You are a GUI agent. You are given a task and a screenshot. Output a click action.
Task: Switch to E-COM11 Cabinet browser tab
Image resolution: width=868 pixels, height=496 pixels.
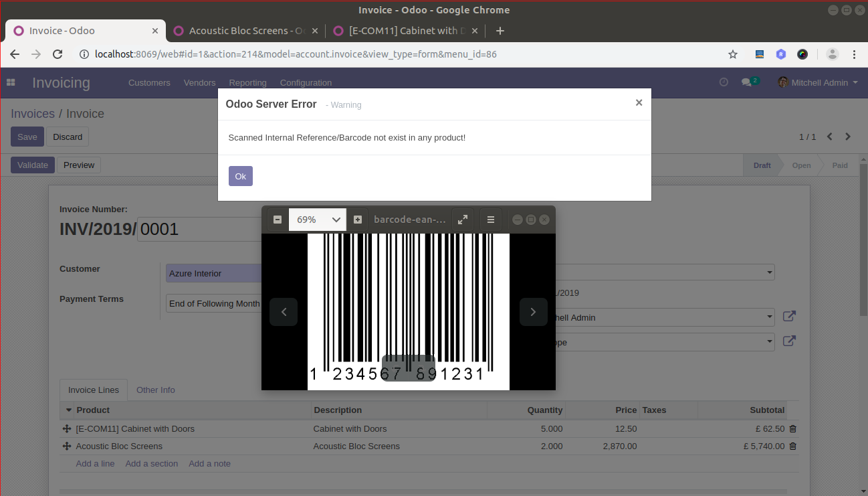(406, 31)
